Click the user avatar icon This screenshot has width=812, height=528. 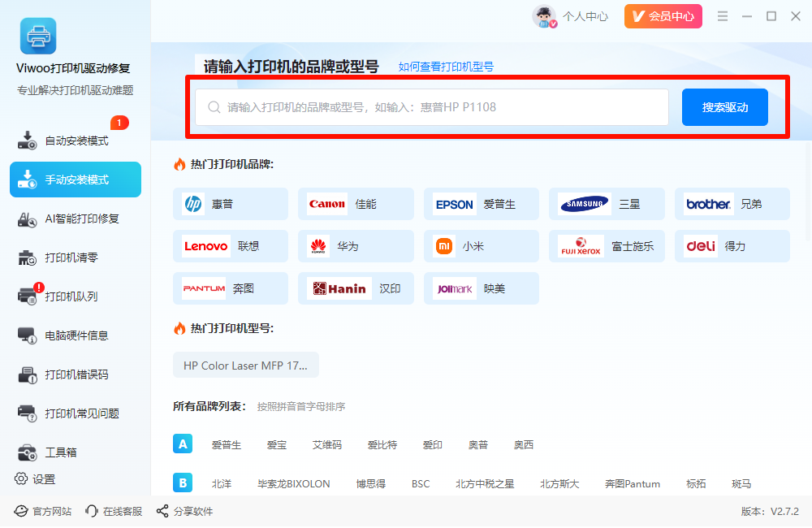[544, 16]
